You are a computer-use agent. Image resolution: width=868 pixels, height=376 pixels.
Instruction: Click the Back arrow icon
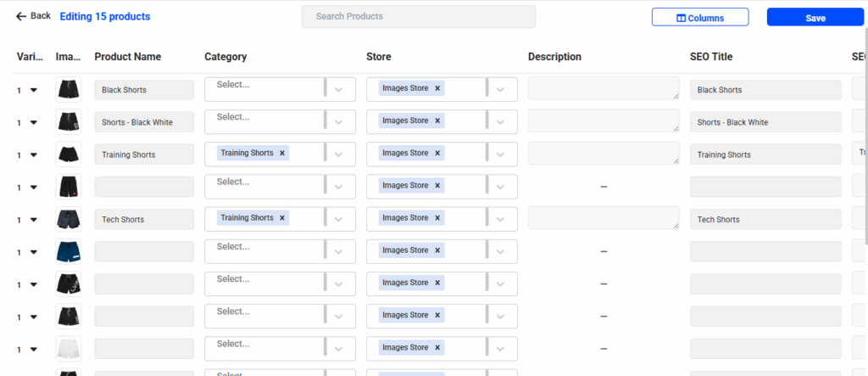point(21,16)
